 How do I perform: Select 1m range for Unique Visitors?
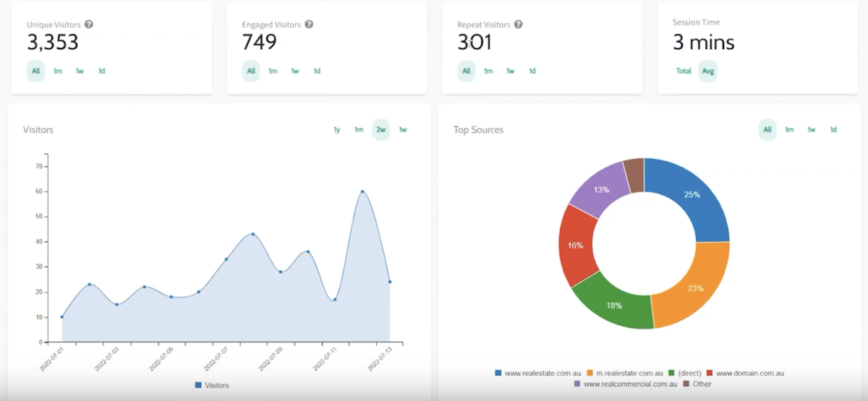tap(57, 71)
